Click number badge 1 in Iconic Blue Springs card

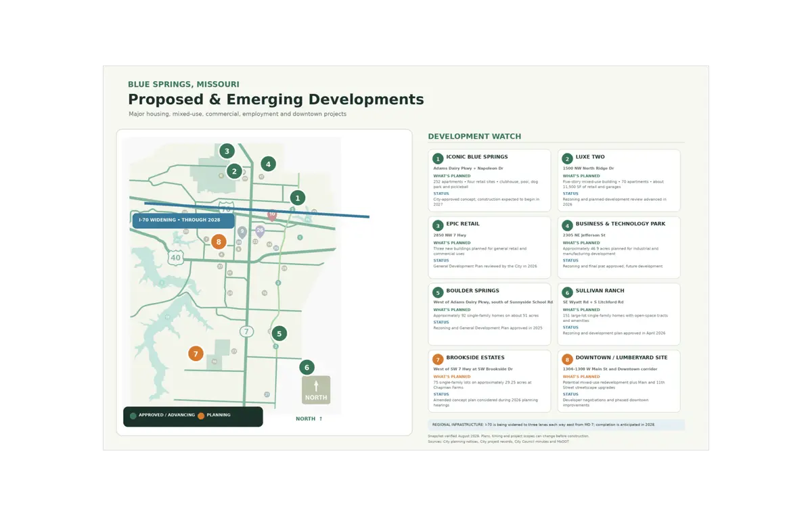click(x=438, y=159)
